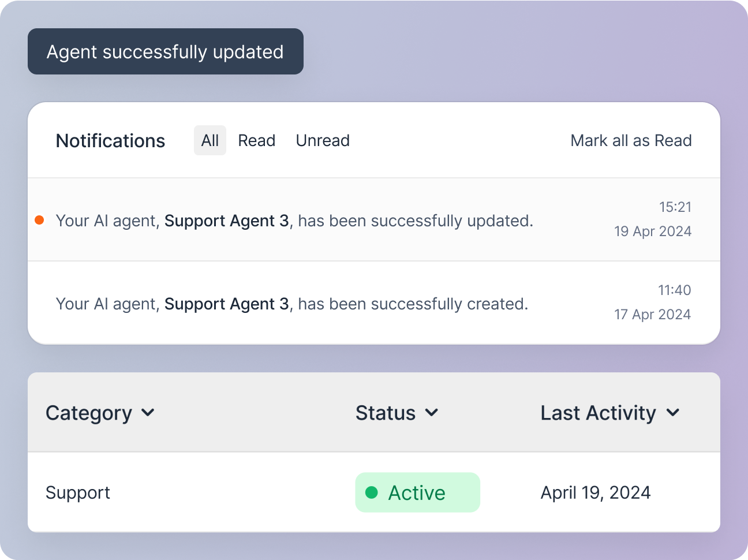The height and width of the screenshot is (560, 748).
Task: Click the Notifications panel heading
Action: tap(110, 140)
